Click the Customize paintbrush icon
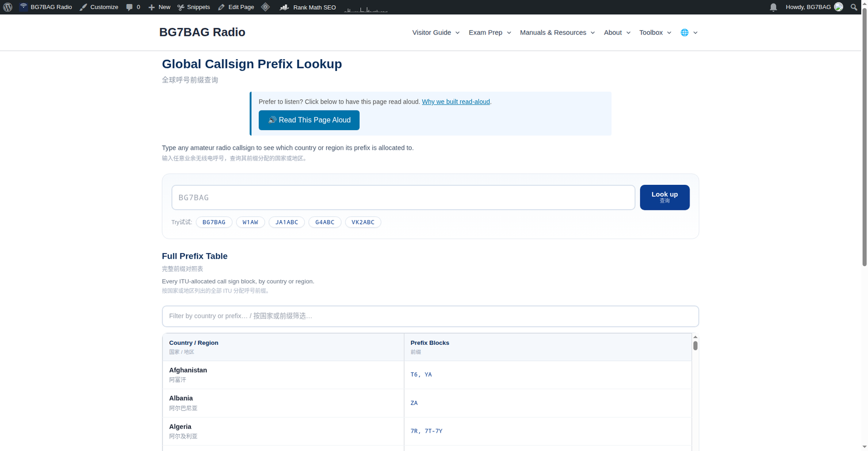This screenshot has height=451, width=868. tap(83, 7)
